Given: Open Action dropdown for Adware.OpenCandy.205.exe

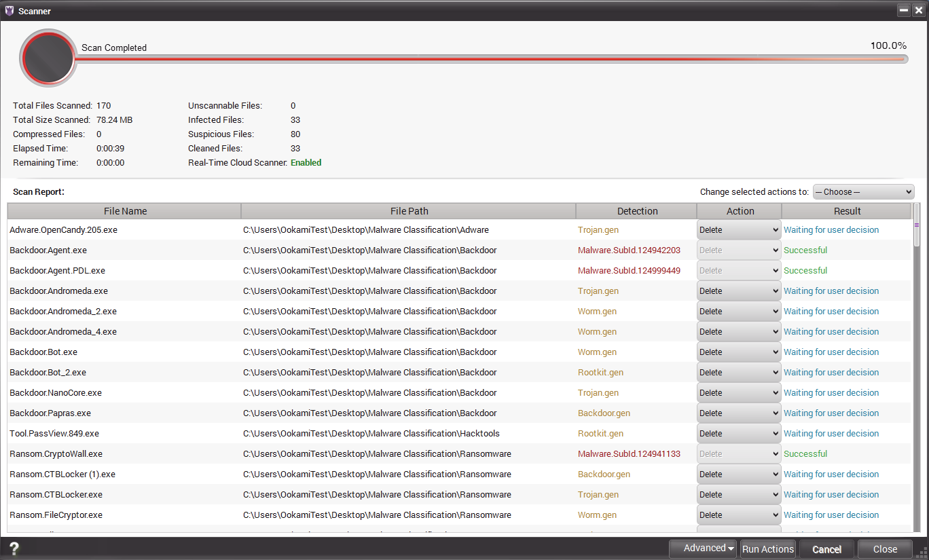Looking at the screenshot, I should tap(739, 230).
